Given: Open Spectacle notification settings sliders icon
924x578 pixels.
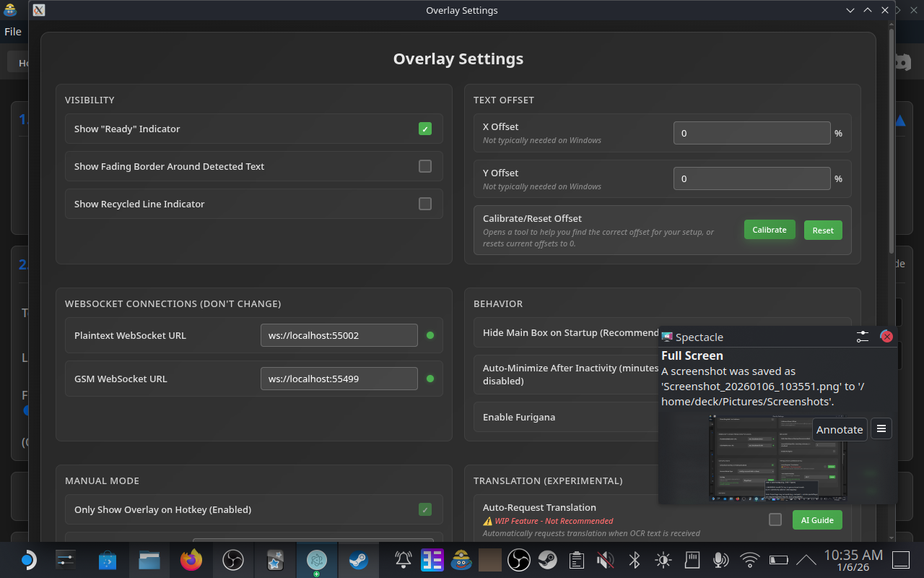Looking at the screenshot, I should point(863,337).
